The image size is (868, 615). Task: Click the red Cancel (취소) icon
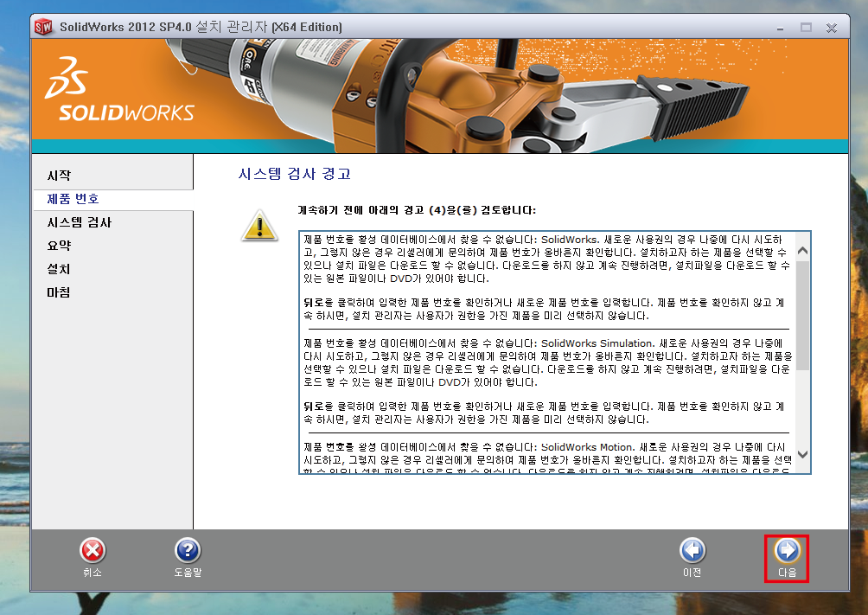(x=93, y=550)
